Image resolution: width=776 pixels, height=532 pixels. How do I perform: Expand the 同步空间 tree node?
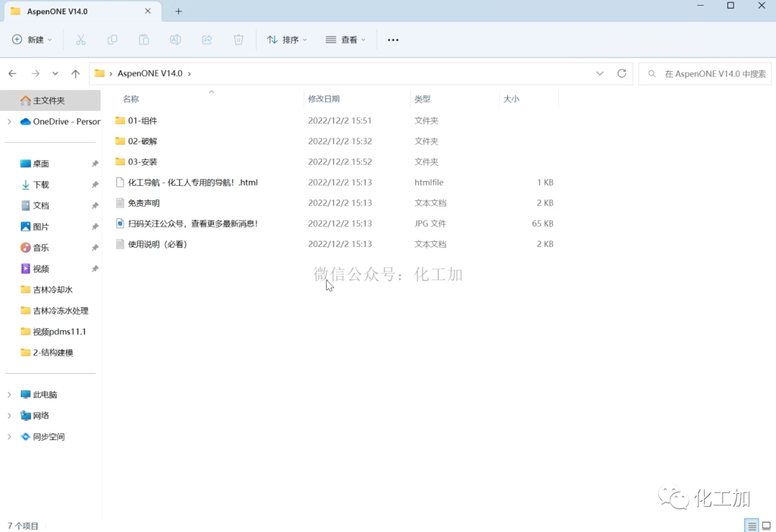click(x=9, y=437)
